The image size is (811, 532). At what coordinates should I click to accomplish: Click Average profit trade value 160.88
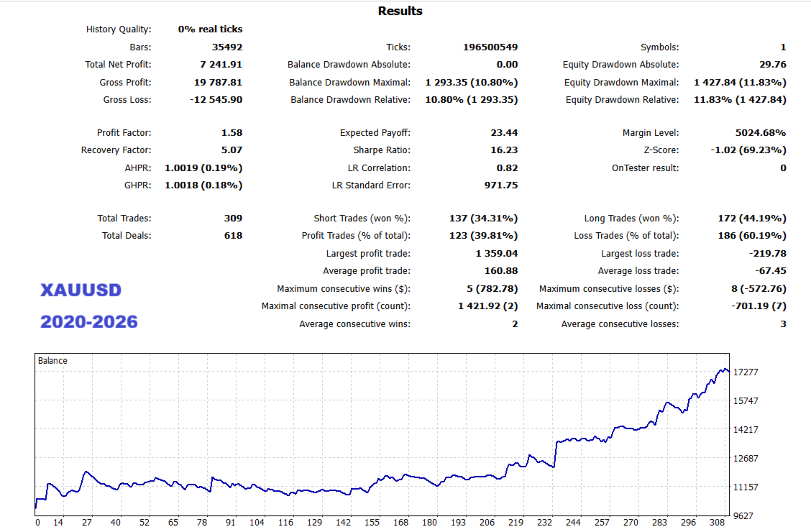tap(501, 271)
